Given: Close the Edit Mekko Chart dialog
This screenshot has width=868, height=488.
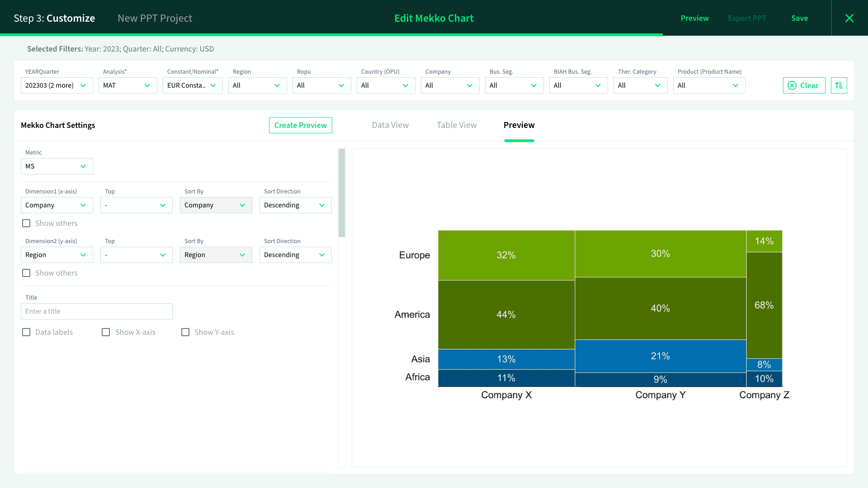Looking at the screenshot, I should pyautogui.click(x=849, y=18).
